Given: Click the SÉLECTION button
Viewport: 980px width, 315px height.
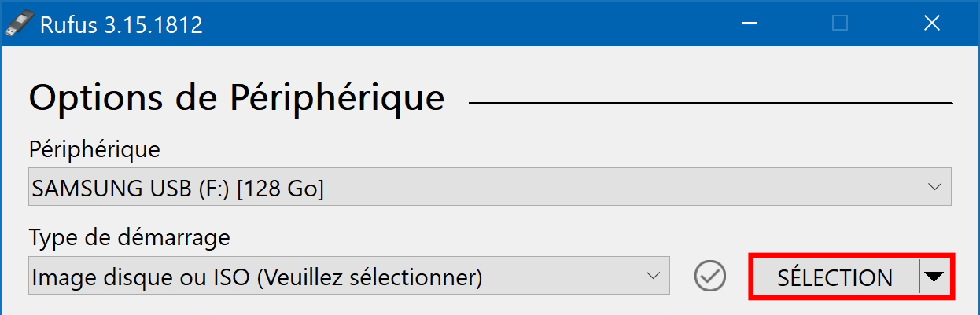Looking at the screenshot, I should coord(835,277).
